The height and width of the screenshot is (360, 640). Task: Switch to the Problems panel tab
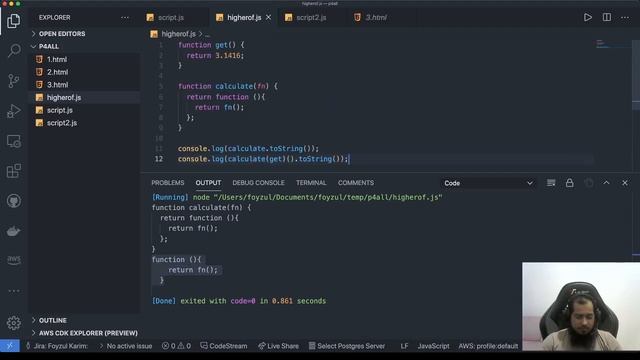coord(168,183)
